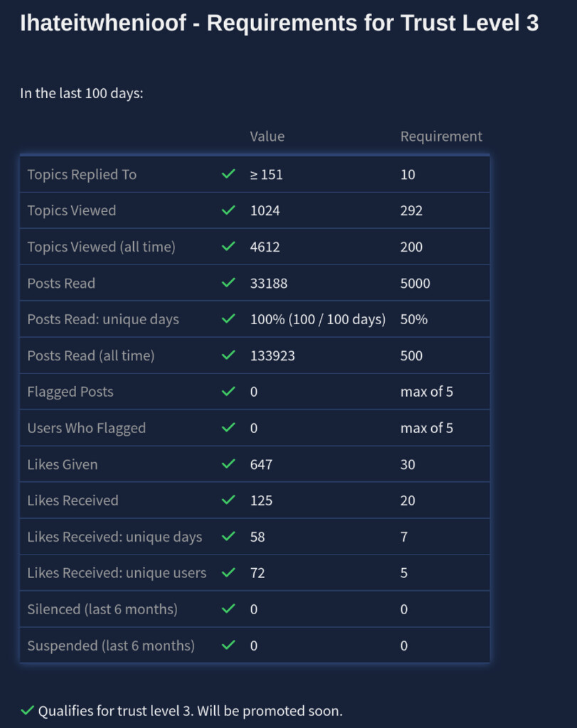Viewport: 577px width, 728px height.
Task: Click the checkmark for Posts Read: unique days
Action: pyautogui.click(x=228, y=319)
